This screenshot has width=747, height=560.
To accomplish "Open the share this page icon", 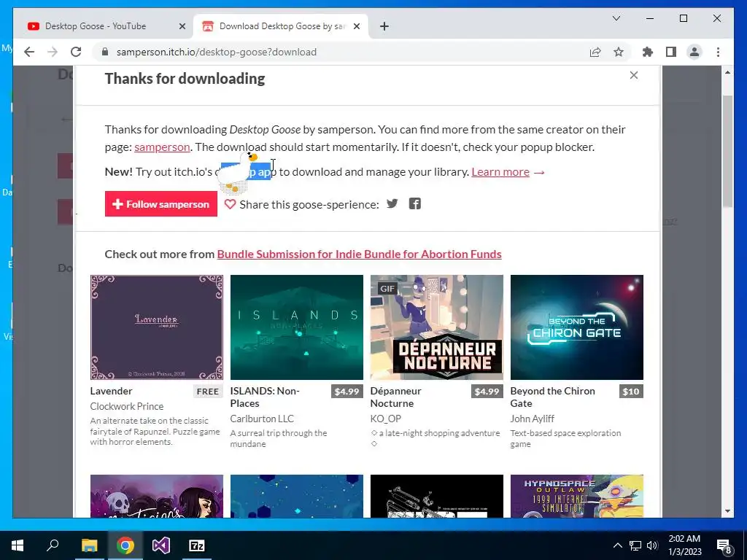I will (x=595, y=52).
